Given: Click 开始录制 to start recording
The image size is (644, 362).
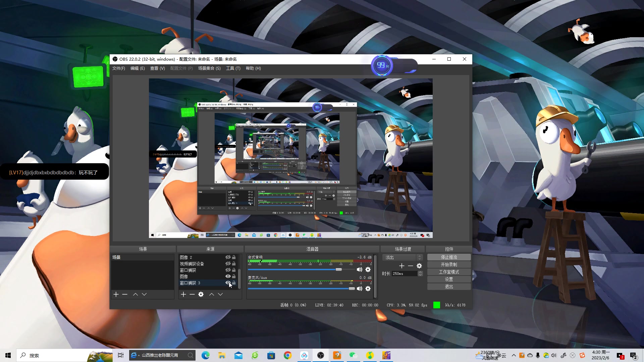Looking at the screenshot, I should click(x=449, y=264).
